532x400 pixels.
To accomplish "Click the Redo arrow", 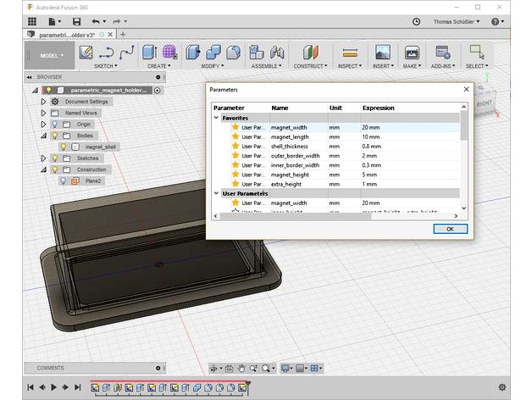I will pyautogui.click(x=117, y=22).
